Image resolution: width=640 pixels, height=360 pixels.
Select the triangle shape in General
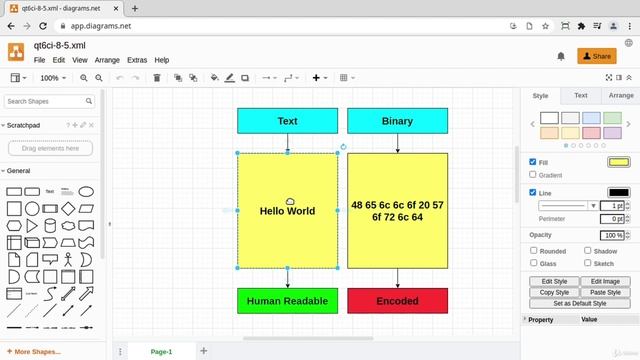(x=32, y=226)
